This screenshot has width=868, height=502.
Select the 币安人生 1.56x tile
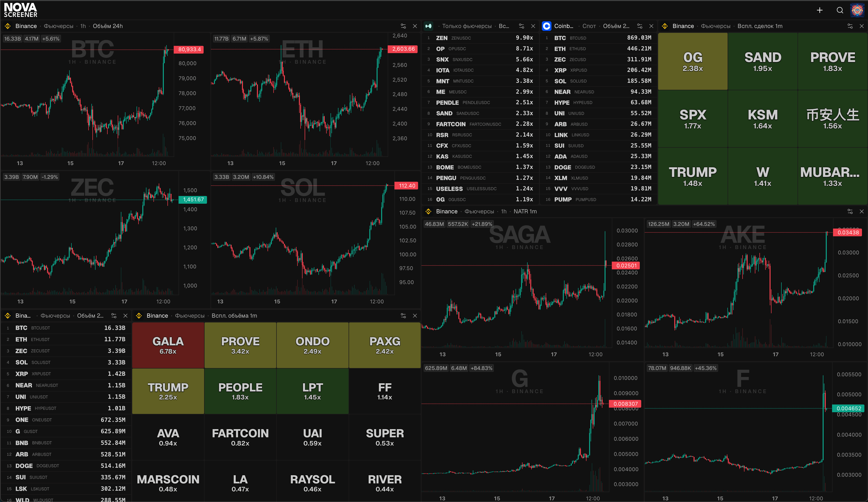tap(833, 119)
